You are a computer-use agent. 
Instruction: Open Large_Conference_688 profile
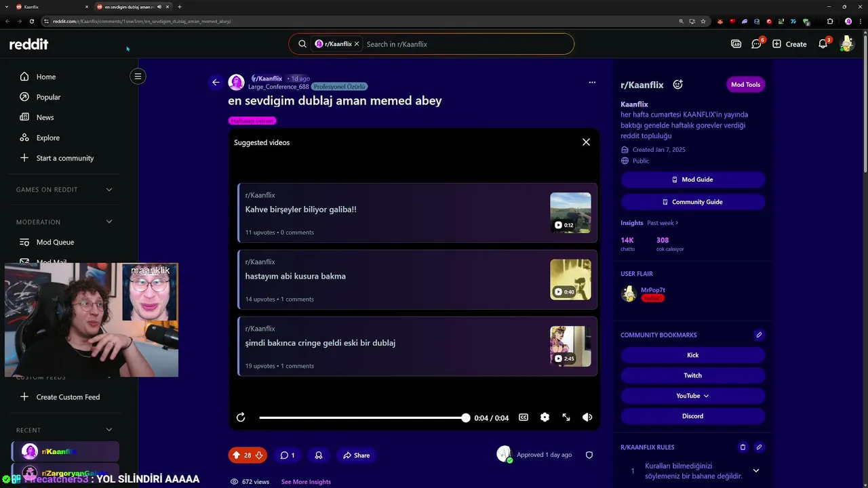pyautogui.click(x=278, y=87)
